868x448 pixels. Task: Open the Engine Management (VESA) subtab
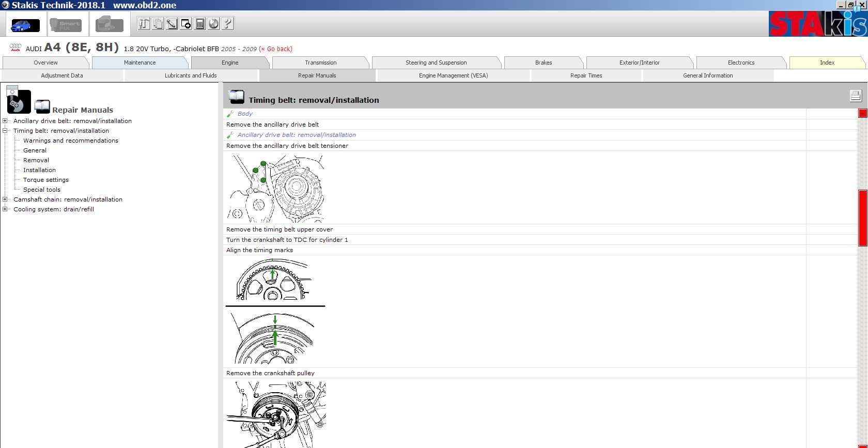pyautogui.click(x=453, y=75)
